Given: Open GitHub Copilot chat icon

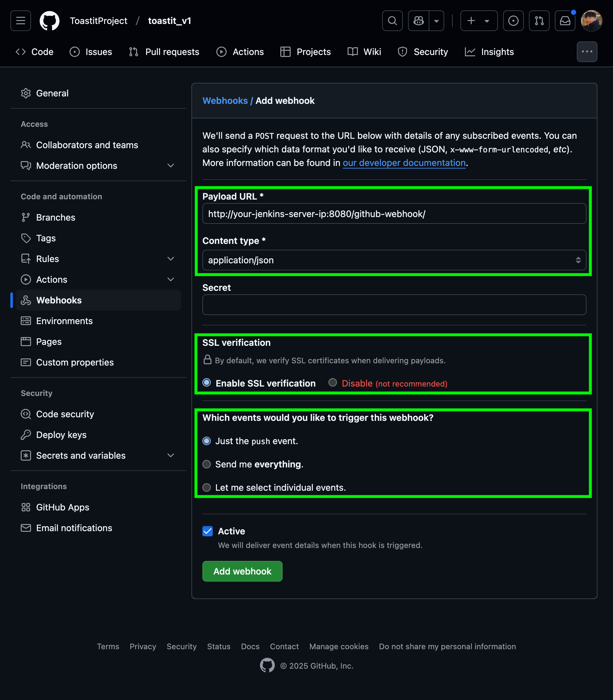Looking at the screenshot, I should coord(419,21).
